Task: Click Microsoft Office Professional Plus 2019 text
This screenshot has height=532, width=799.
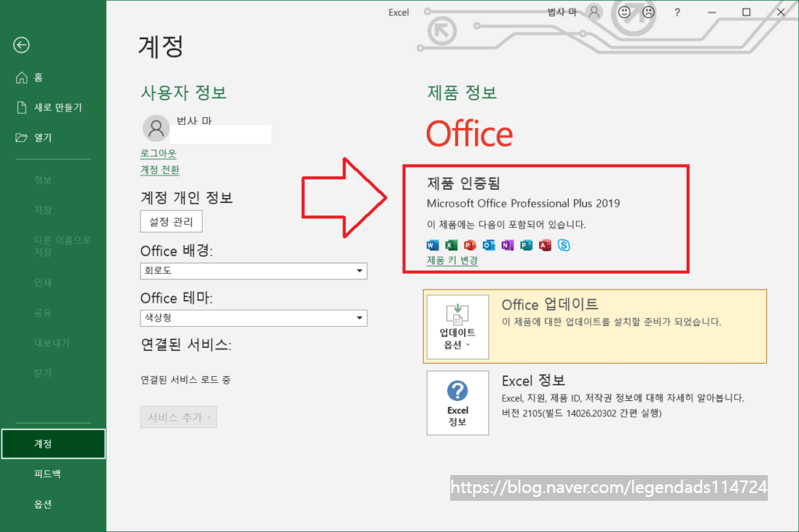Action: [524, 204]
